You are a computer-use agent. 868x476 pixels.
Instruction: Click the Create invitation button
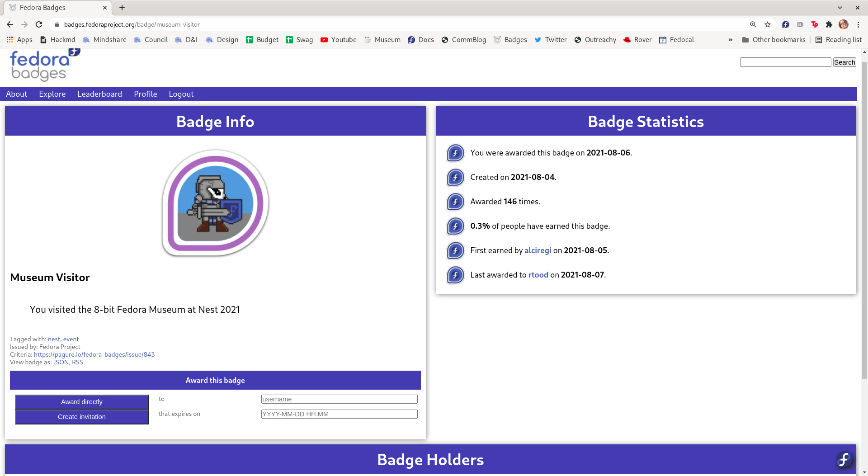tap(82, 417)
